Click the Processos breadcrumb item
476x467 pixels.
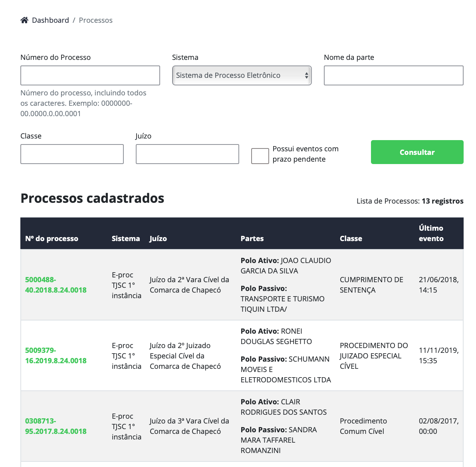[96, 20]
